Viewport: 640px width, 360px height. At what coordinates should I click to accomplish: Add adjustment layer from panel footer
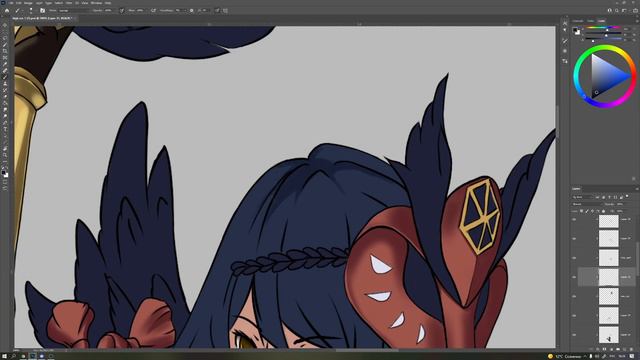611,349
